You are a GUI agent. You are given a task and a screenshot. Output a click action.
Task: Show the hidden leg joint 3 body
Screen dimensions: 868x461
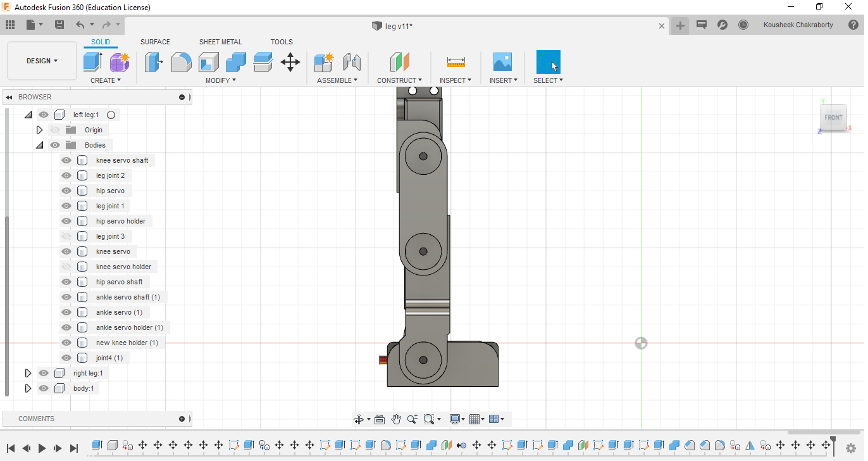tap(66, 236)
